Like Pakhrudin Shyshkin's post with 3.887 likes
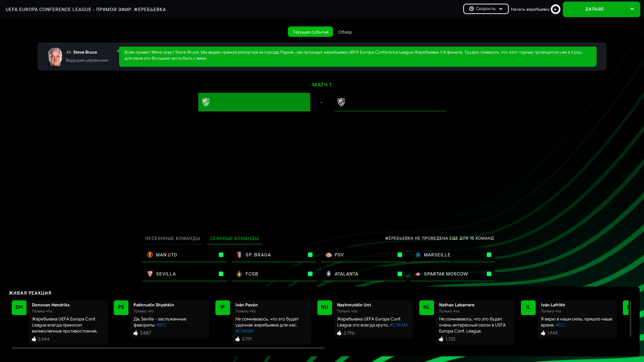This screenshot has height=362, width=644. [136, 333]
